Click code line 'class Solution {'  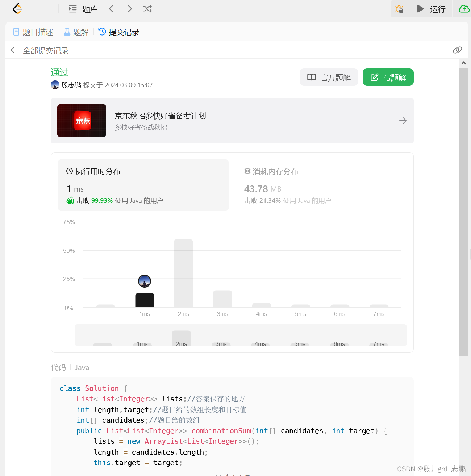click(x=93, y=388)
